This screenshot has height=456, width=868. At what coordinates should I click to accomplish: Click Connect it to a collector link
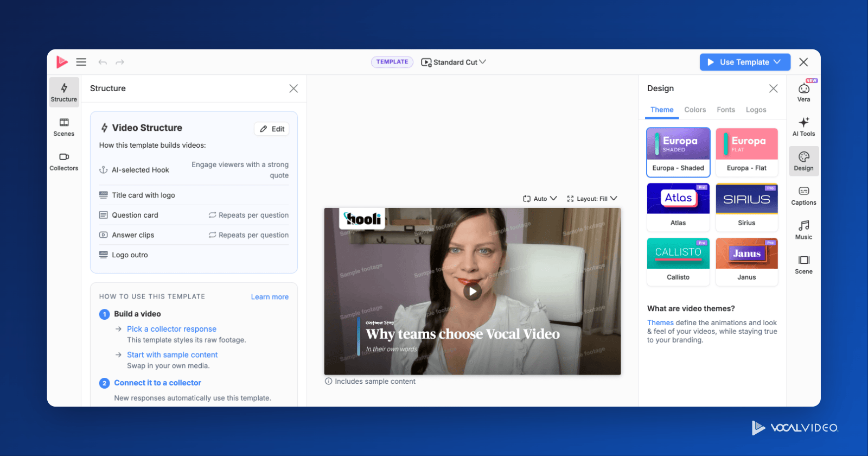tap(157, 383)
